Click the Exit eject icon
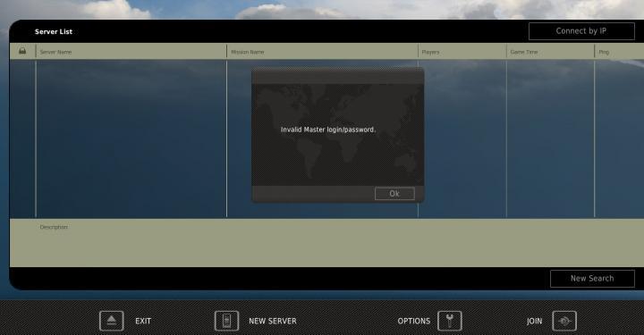 point(111,321)
